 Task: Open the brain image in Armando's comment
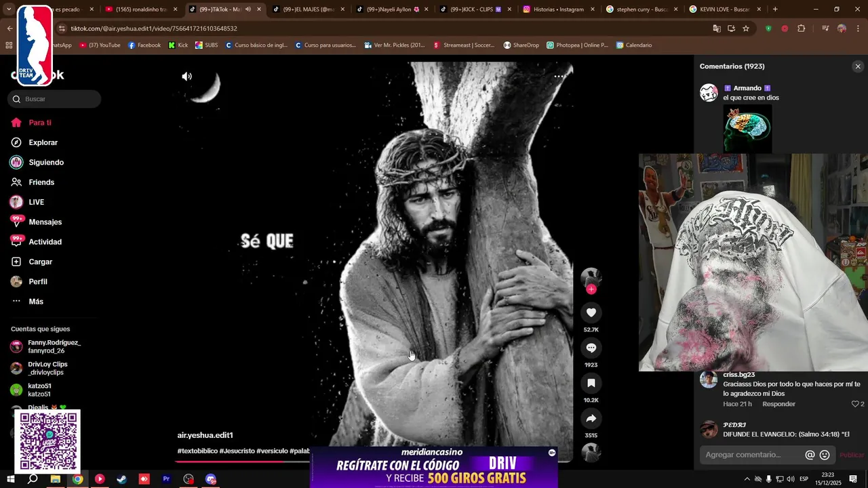pyautogui.click(x=747, y=129)
